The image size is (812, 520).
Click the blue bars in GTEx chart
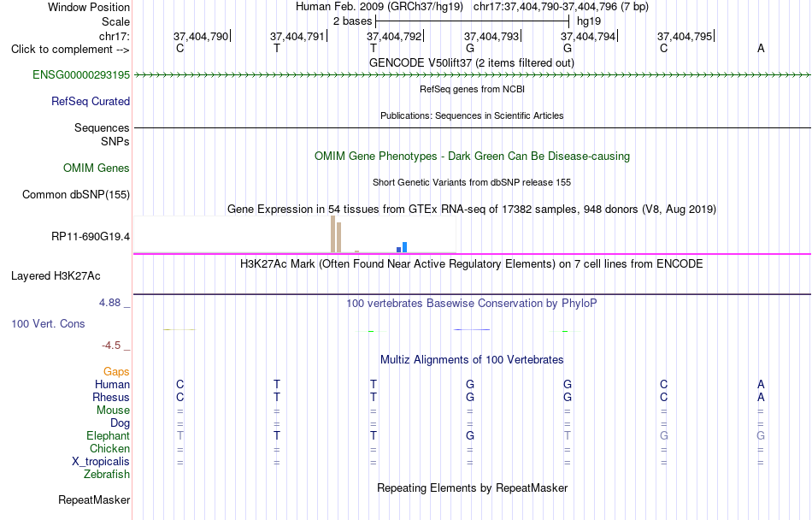pos(402,247)
